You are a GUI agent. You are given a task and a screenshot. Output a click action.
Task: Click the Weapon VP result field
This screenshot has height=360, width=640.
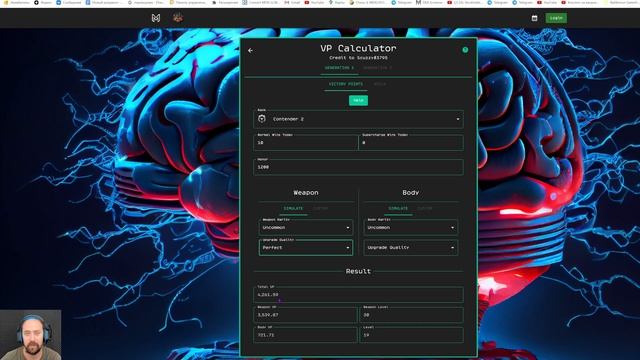(305, 315)
